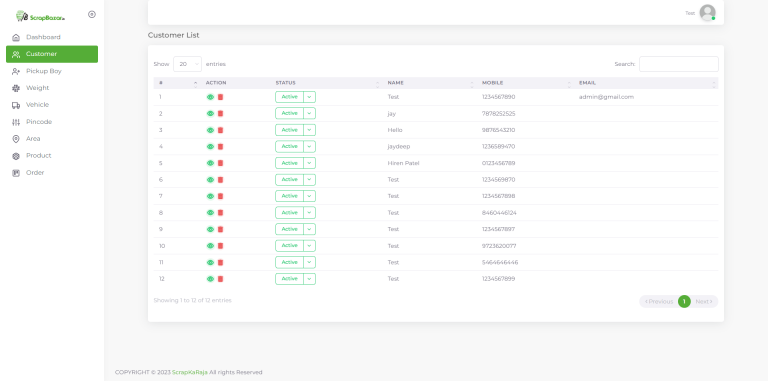Click Active button for jay
This screenshot has height=381, width=768.
pos(289,114)
